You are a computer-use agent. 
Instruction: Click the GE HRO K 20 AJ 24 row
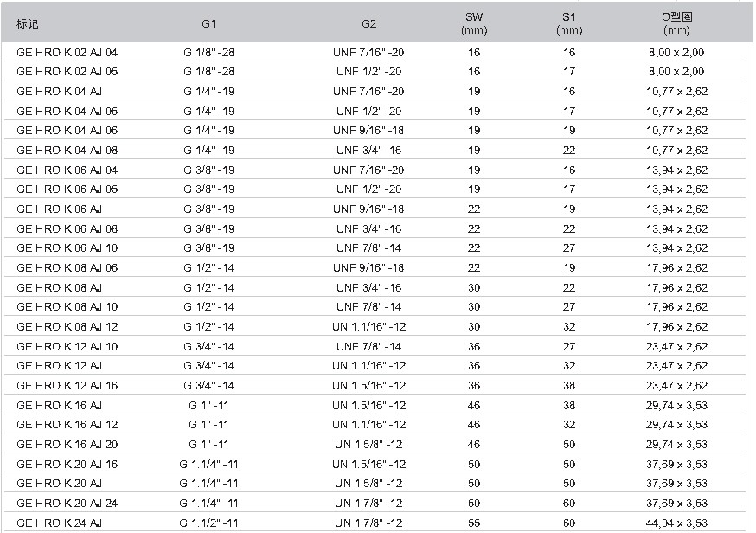pos(375,503)
